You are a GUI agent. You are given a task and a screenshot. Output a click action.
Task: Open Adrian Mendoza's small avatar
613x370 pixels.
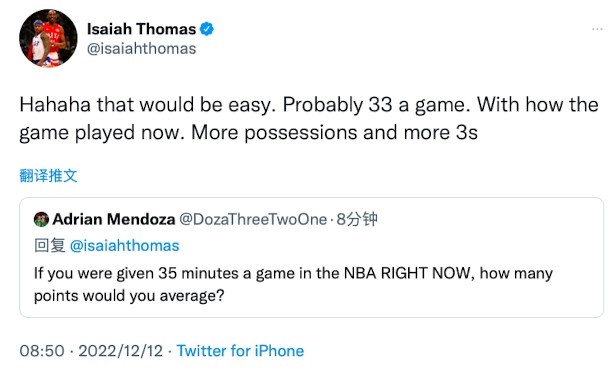coord(41,219)
